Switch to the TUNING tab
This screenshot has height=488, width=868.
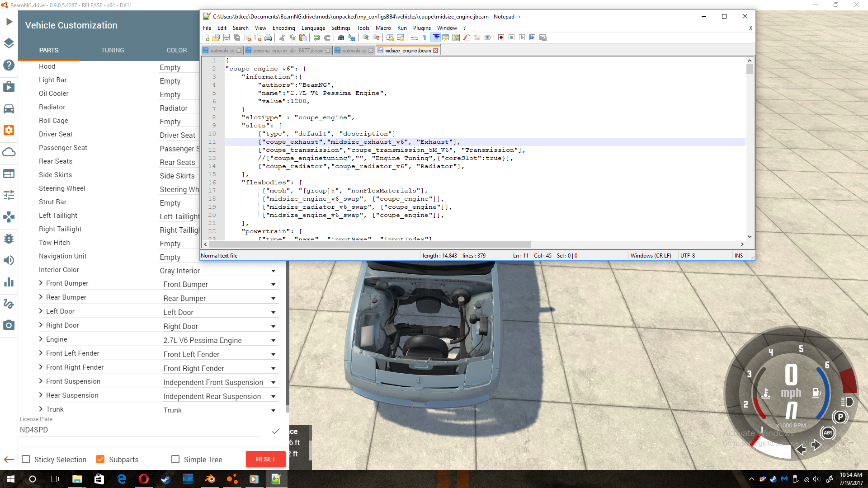click(x=113, y=50)
